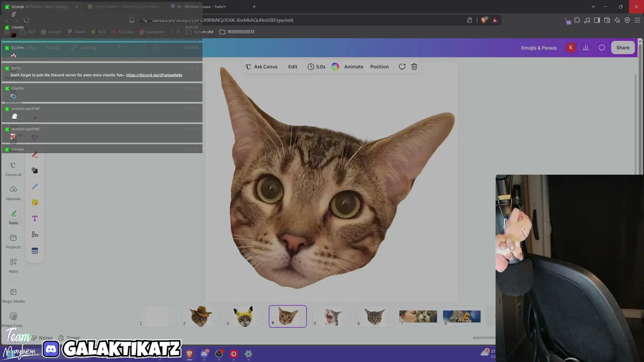Open the Canva AI sidebar panel
Screen dimensions: 644x362
pyautogui.click(x=13, y=169)
